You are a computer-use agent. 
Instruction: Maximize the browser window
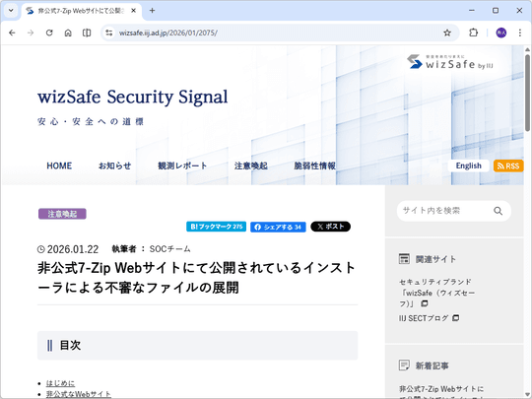coord(496,11)
